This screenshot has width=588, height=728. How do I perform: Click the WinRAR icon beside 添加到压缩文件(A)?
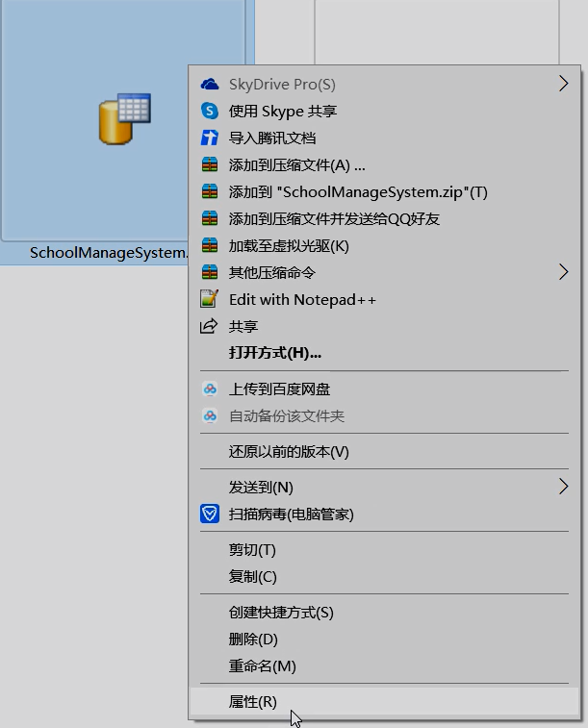pos(210,164)
